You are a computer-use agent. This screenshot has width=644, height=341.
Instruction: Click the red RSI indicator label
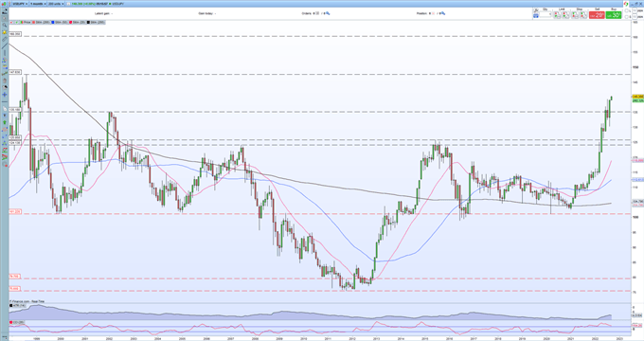coord(16,322)
